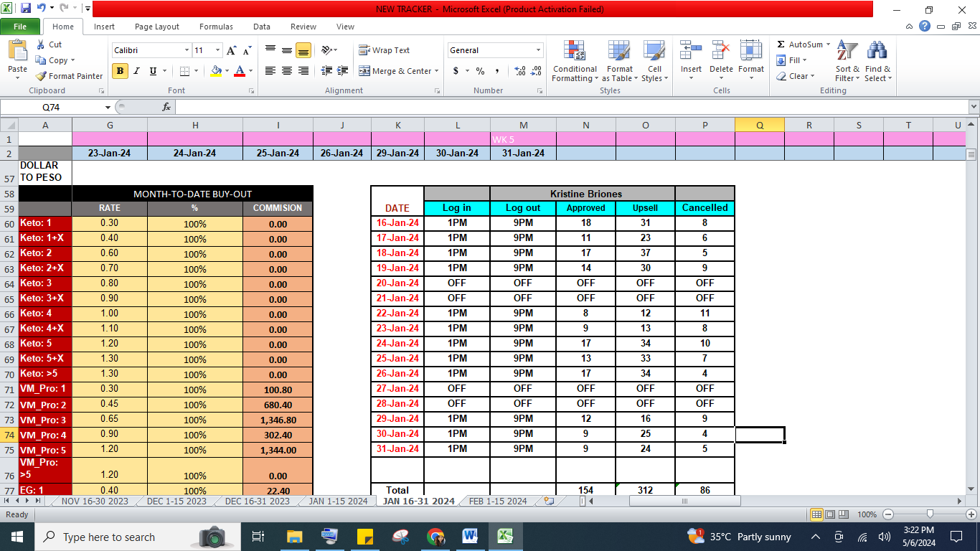Increase font size with Grow Font

point(231,50)
